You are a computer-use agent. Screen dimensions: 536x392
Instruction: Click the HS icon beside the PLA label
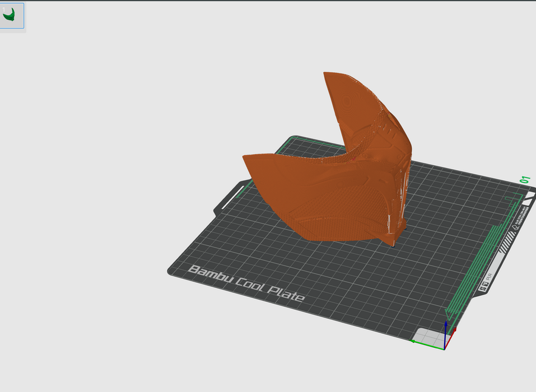click(482, 288)
